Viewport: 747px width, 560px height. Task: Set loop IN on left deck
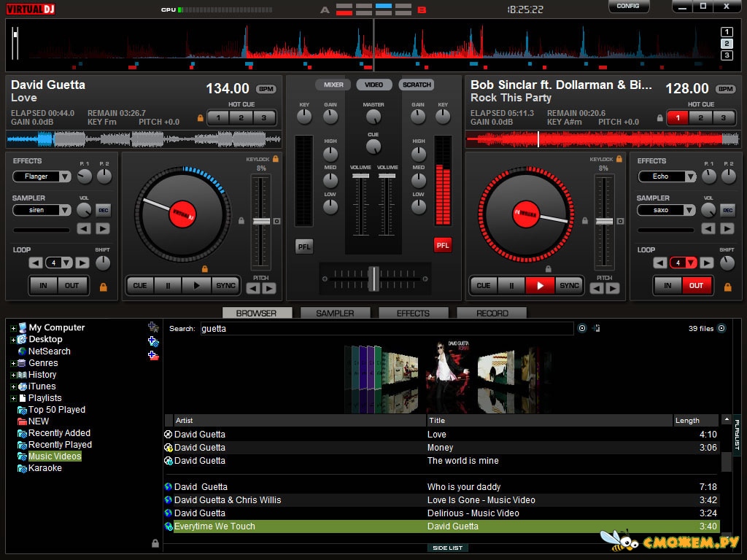(43, 286)
